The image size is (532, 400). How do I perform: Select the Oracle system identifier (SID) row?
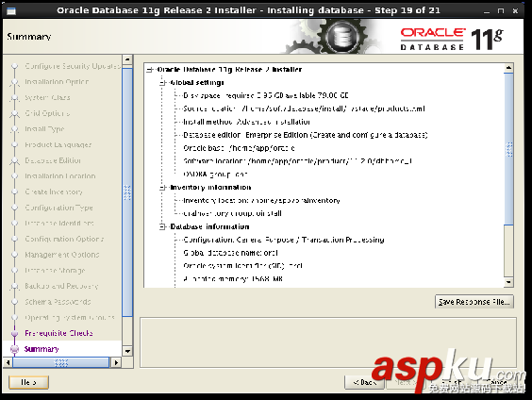(x=242, y=266)
